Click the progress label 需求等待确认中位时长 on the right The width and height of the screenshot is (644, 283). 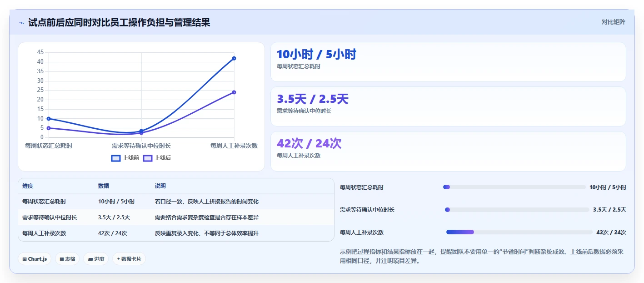pyautogui.click(x=367, y=210)
